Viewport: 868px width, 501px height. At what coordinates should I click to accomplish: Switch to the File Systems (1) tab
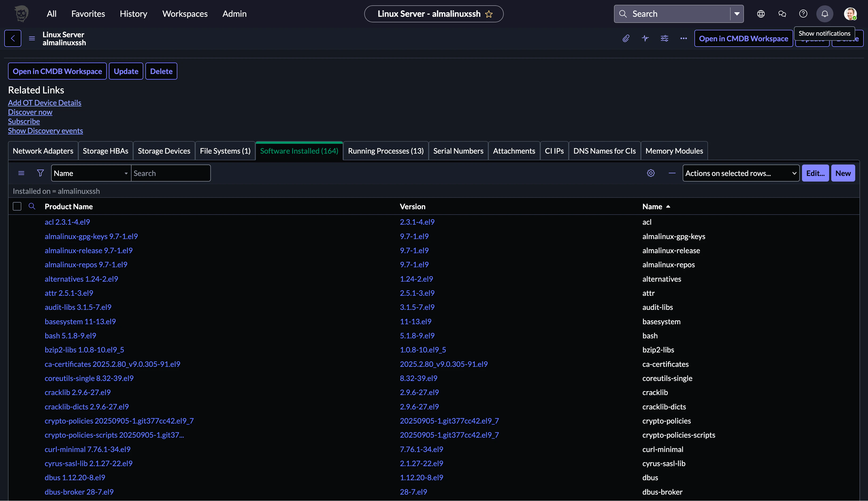tap(225, 151)
